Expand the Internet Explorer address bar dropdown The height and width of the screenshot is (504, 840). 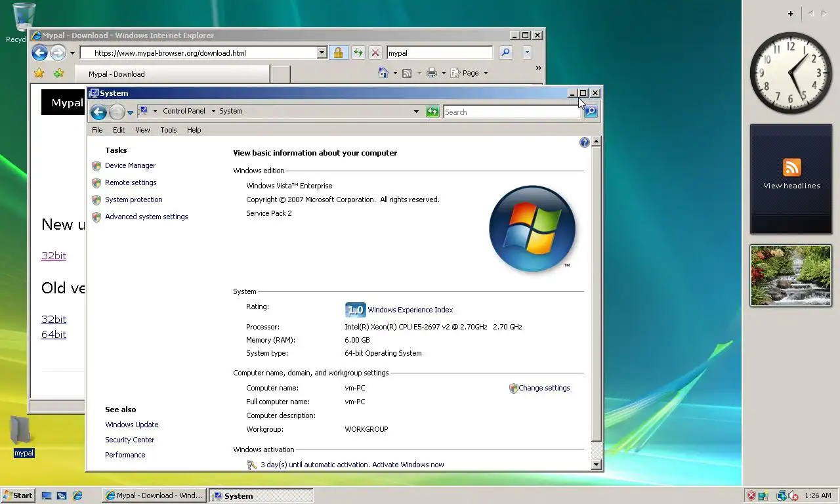pos(322,52)
